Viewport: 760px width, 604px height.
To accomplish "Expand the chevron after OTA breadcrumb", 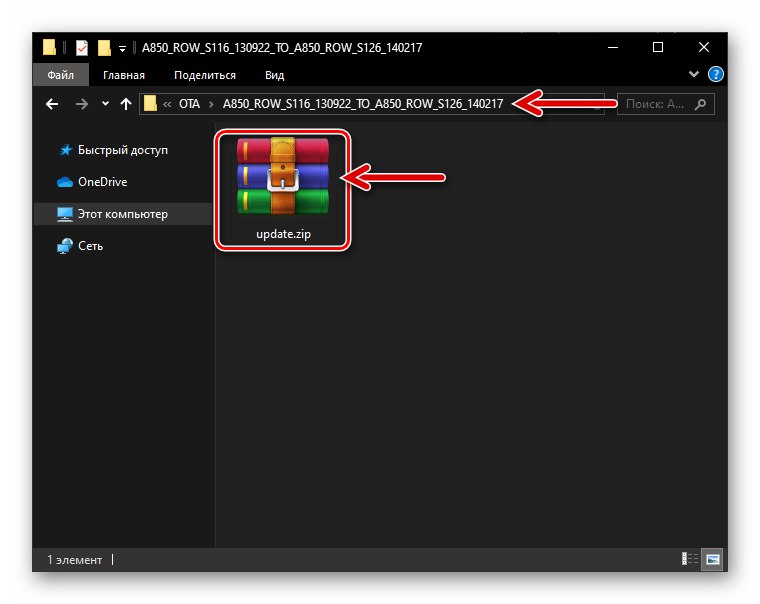I will (x=211, y=104).
